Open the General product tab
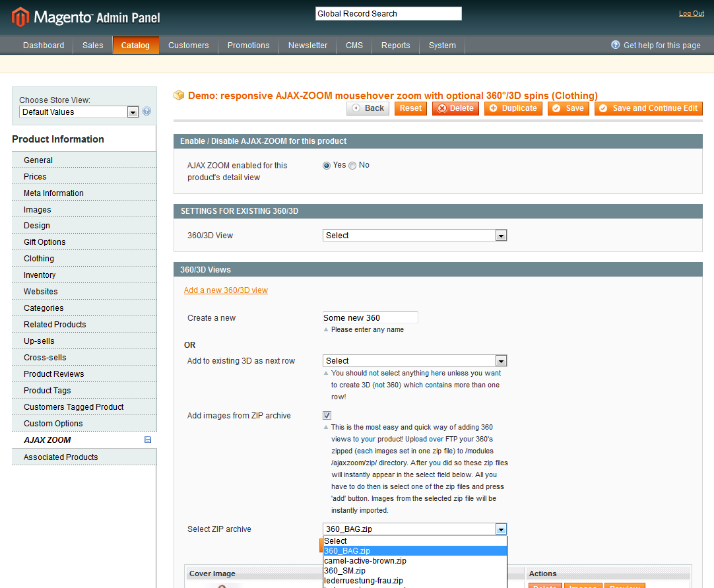714x588 pixels. point(84,160)
